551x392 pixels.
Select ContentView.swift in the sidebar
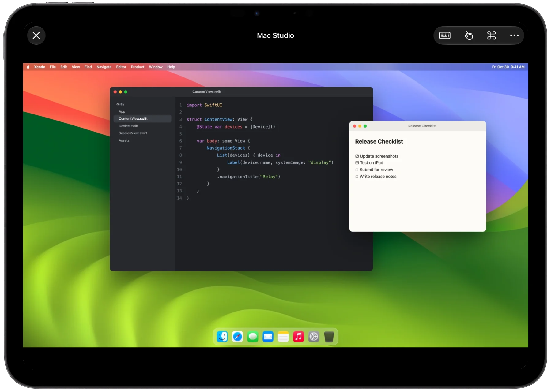142,119
